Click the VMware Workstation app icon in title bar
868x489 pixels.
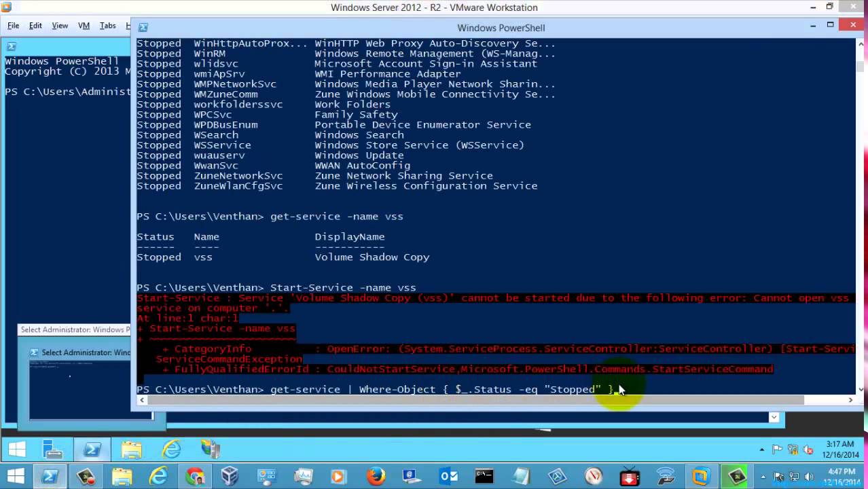coord(7,7)
